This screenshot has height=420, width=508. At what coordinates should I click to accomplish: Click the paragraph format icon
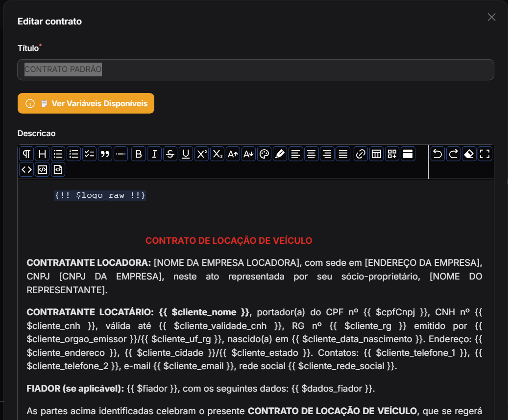(x=26, y=154)
